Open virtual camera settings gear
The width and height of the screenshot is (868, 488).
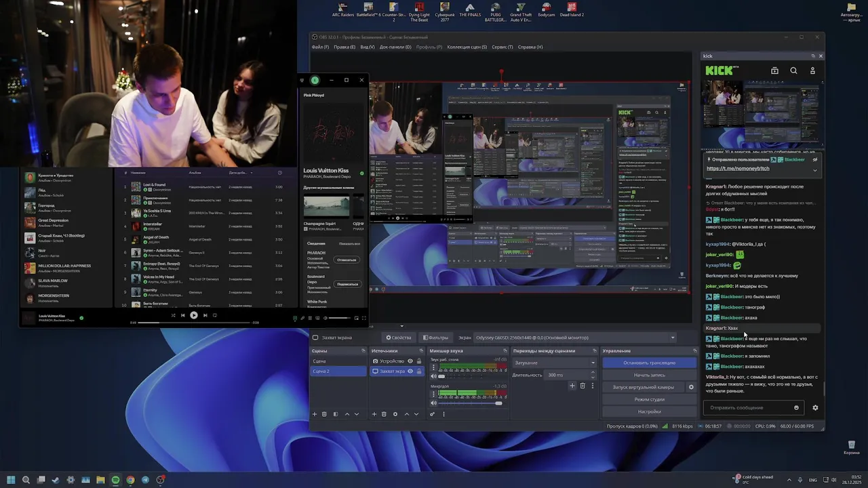[x=691, y=387]
